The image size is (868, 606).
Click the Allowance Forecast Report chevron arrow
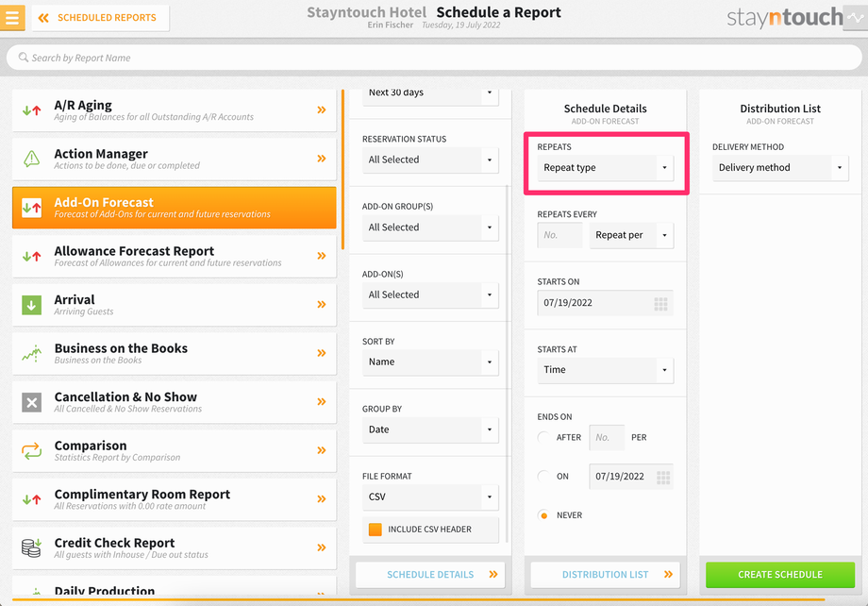coord(322,256)
